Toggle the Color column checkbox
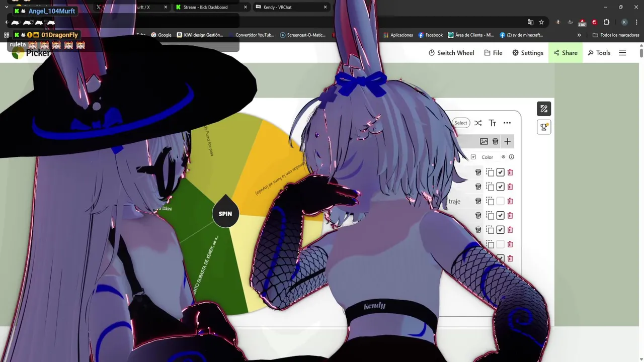 pos(473,157)
